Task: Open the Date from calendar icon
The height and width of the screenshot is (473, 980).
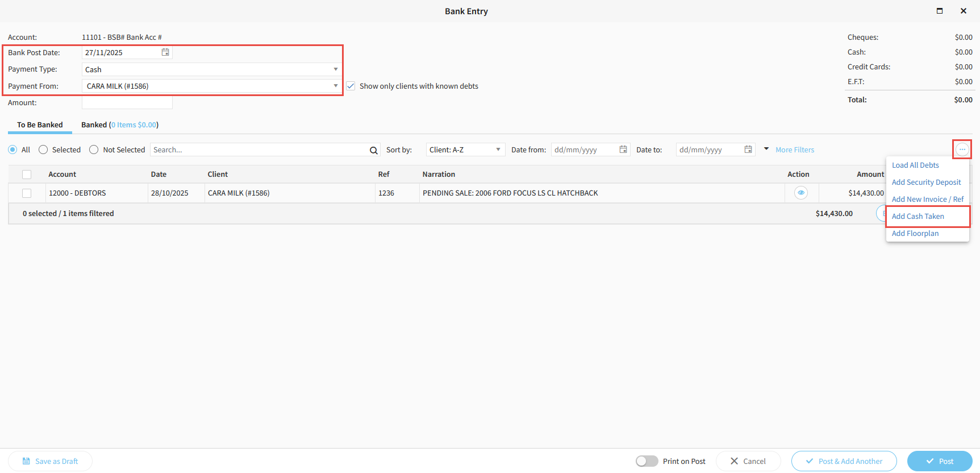Action: click(623, 150)
